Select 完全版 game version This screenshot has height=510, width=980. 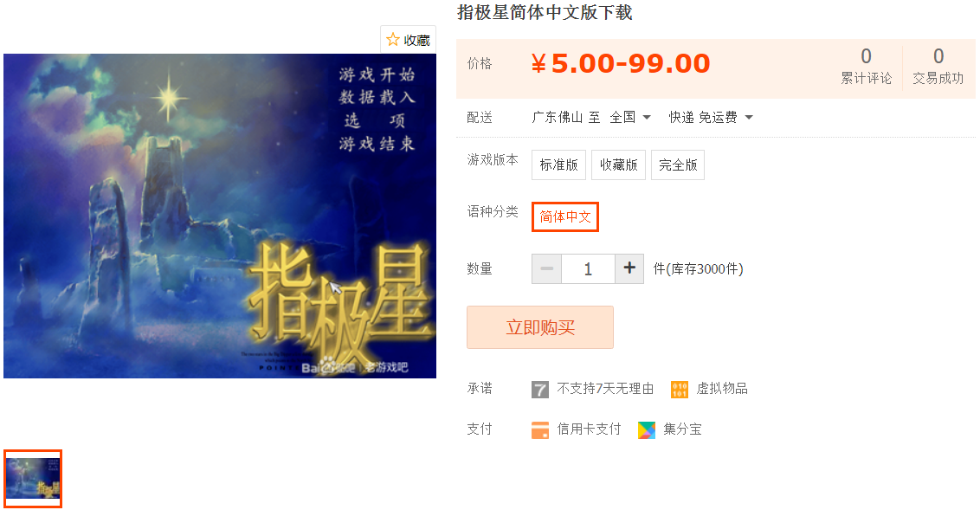(x=678, y=165)
